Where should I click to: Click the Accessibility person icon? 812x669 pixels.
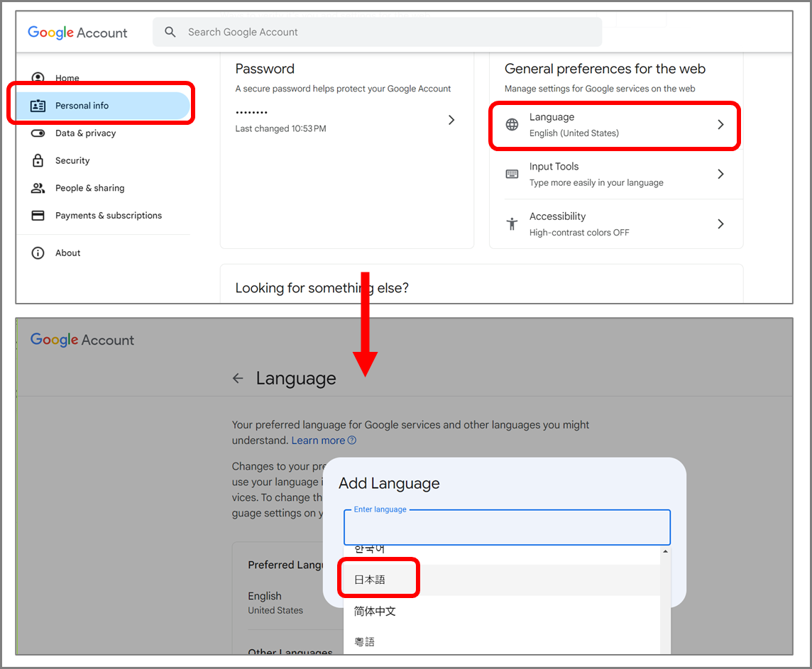click(x=512, y=224)
